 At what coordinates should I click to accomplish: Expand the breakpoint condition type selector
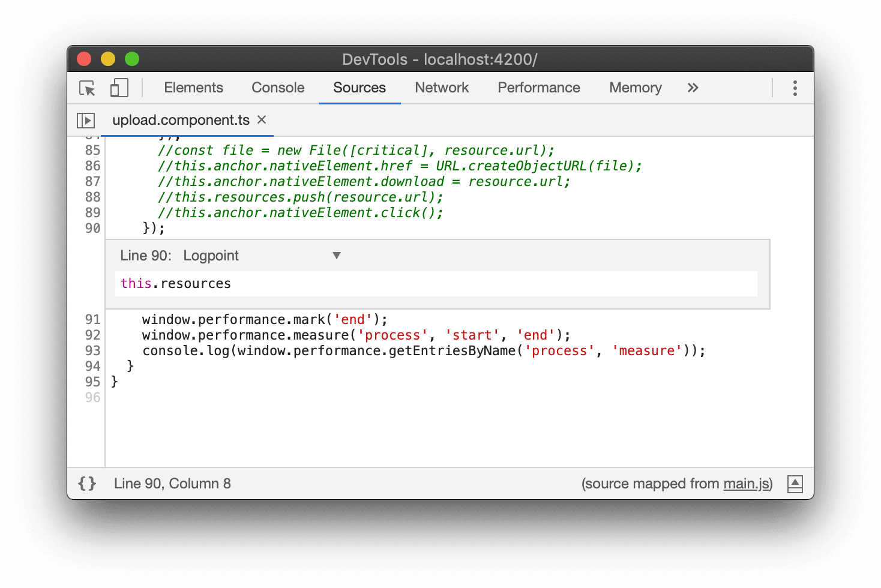[337, 255]
